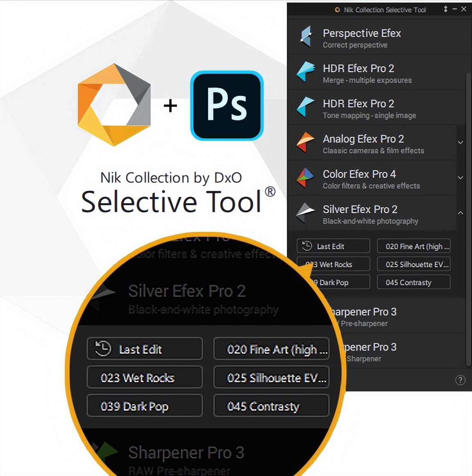
Task: Select Color Efex Pro 4 label in the panel
Action: 359,174
